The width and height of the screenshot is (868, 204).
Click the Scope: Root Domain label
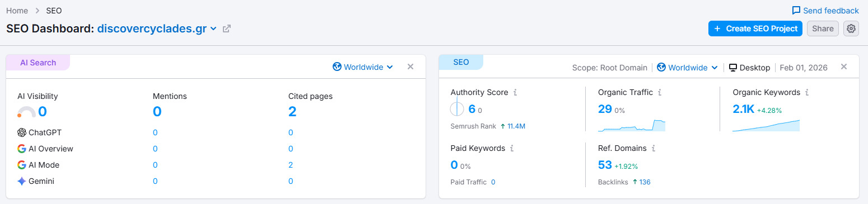click(609, 68)
